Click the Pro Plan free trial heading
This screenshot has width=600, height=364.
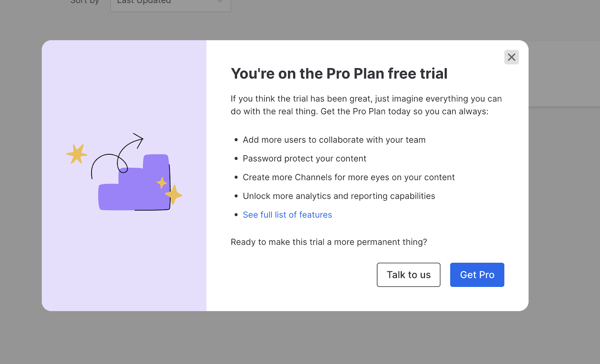tap(339, 74)
